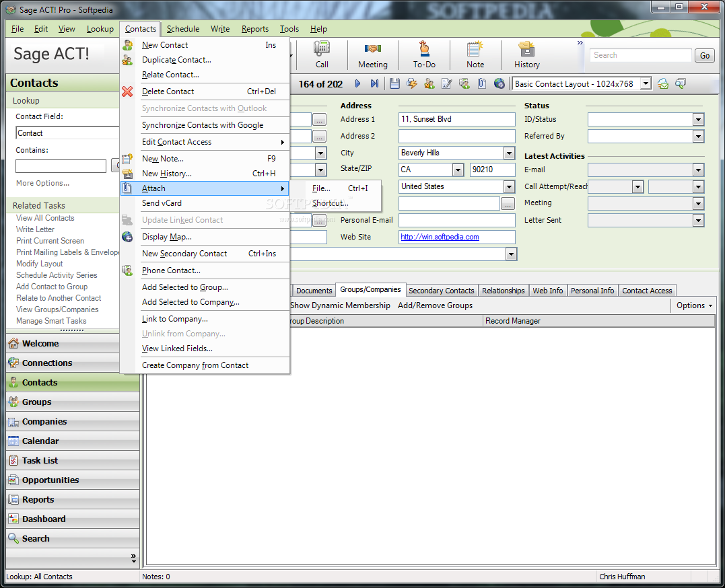Open the Letter Sent dropdown
Image resolution: width=725 pixels, height=588 pixels.
698,221
